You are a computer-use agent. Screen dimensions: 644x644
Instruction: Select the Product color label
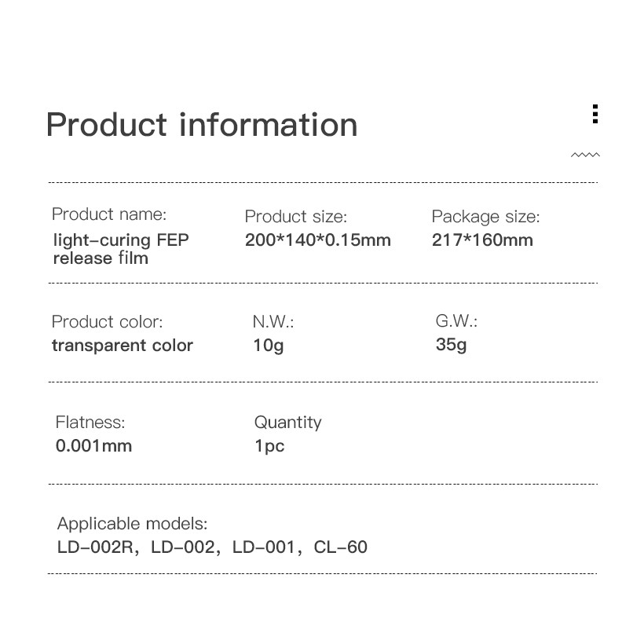tap(107, 321)
